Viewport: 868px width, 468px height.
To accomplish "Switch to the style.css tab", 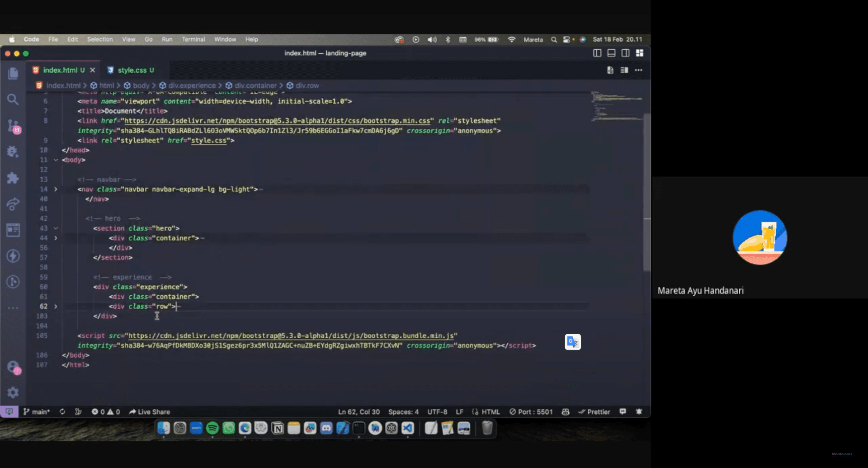I will [x=131, y=70].
